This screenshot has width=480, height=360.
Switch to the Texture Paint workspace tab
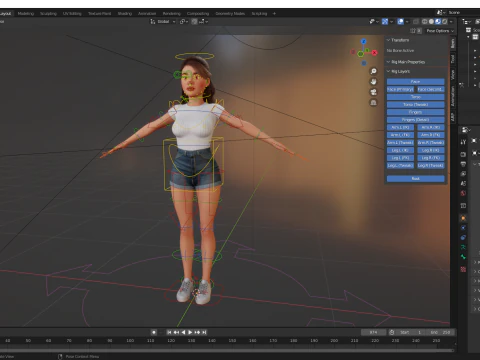99,14
